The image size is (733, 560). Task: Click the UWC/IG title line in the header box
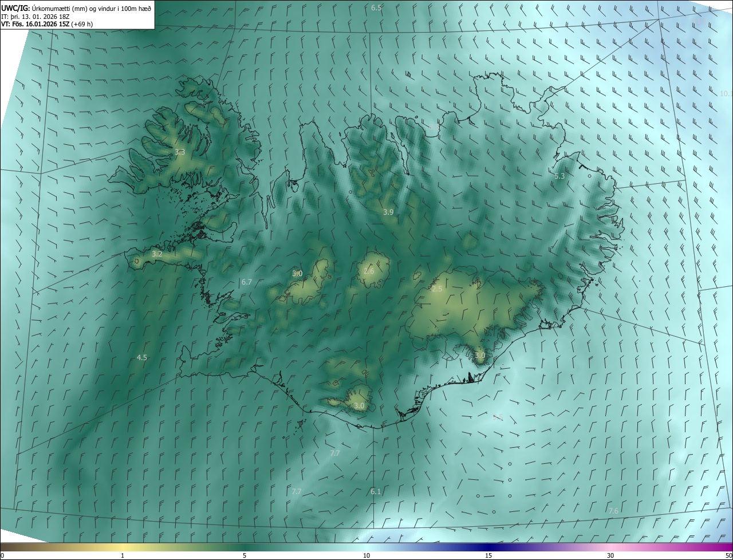pos(76,8)
